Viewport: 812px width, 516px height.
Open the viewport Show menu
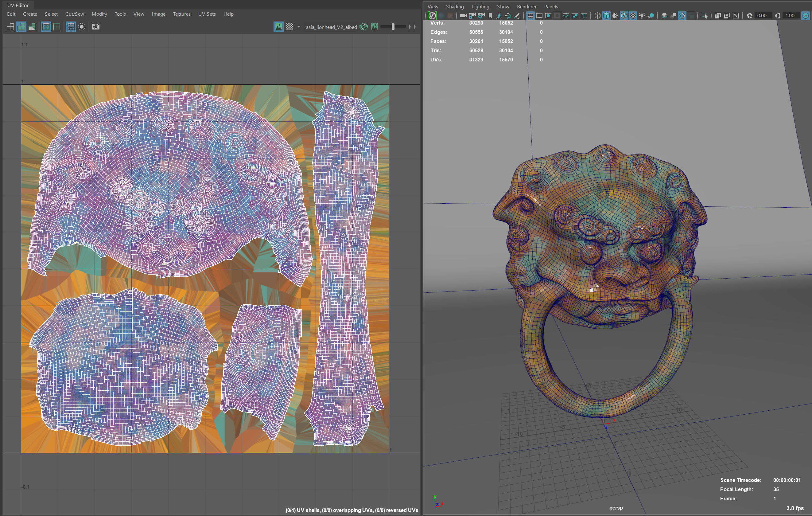click(x=503, y=6)
